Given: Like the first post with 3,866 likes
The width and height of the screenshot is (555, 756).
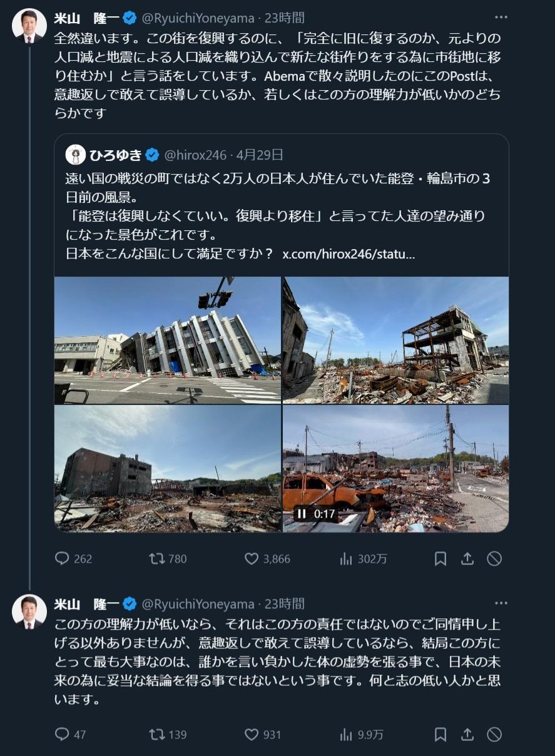Looking at the screenshot, I should pyautogui.click(x=267, y=559).
